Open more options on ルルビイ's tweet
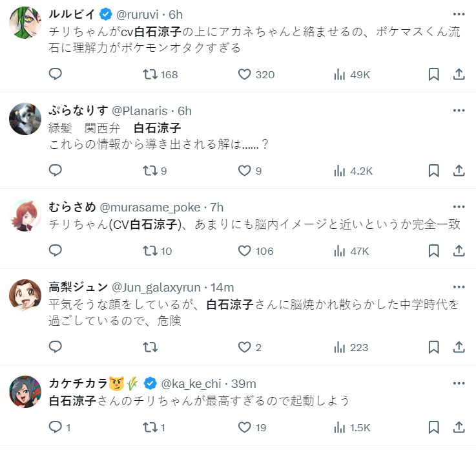Viewport: 476px width, 450px height. click(x=459, y=14)
